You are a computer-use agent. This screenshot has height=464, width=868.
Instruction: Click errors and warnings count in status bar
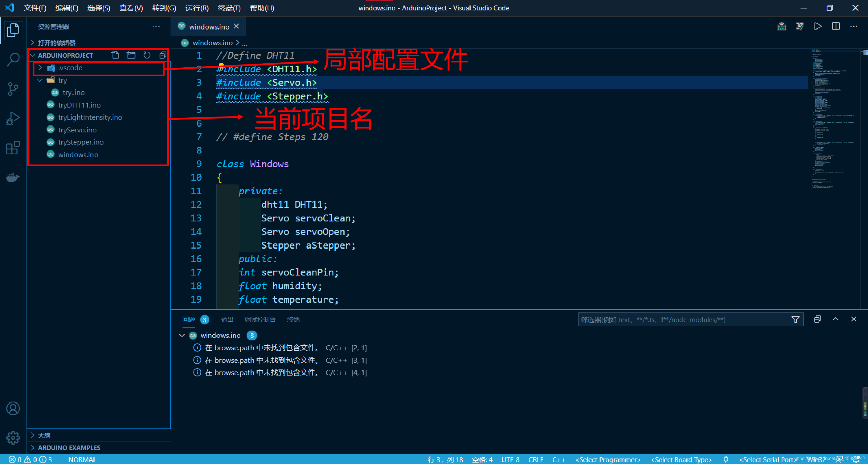[30, 459]
